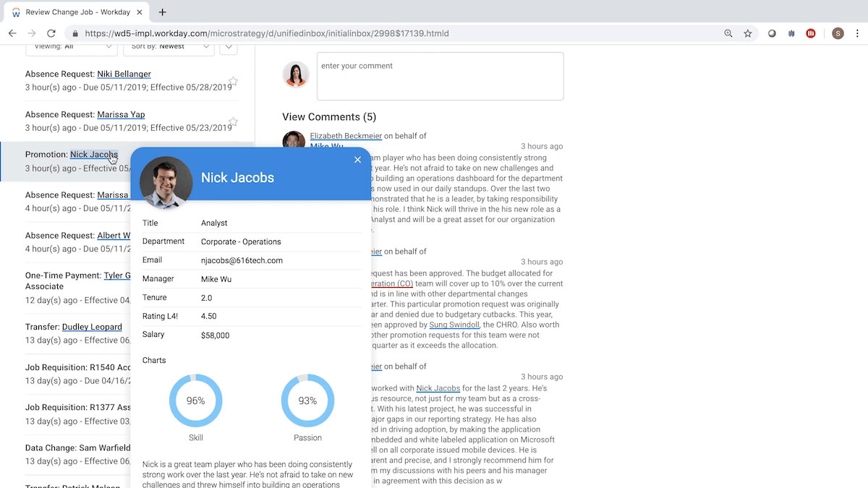The image size is (868, 488).
Task: Bookmark this page with the star icon
Action: [748, 33]
